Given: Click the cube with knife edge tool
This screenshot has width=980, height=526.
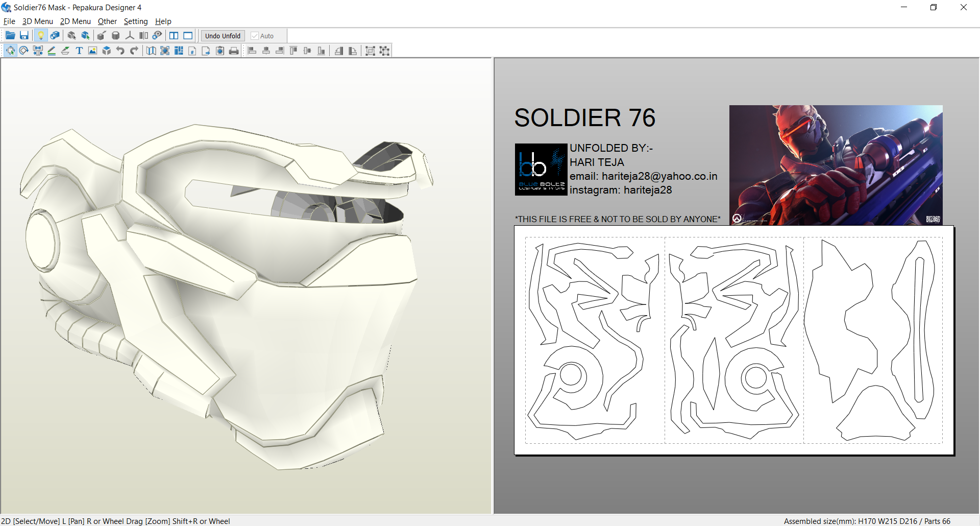Looking at the screenshot, I should tap(102, 36).
